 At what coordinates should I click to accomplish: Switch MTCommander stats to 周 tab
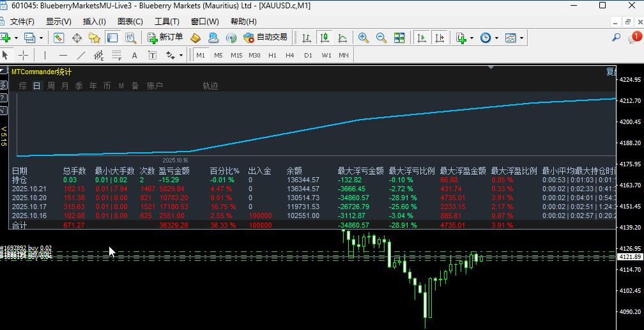point(51,86)
